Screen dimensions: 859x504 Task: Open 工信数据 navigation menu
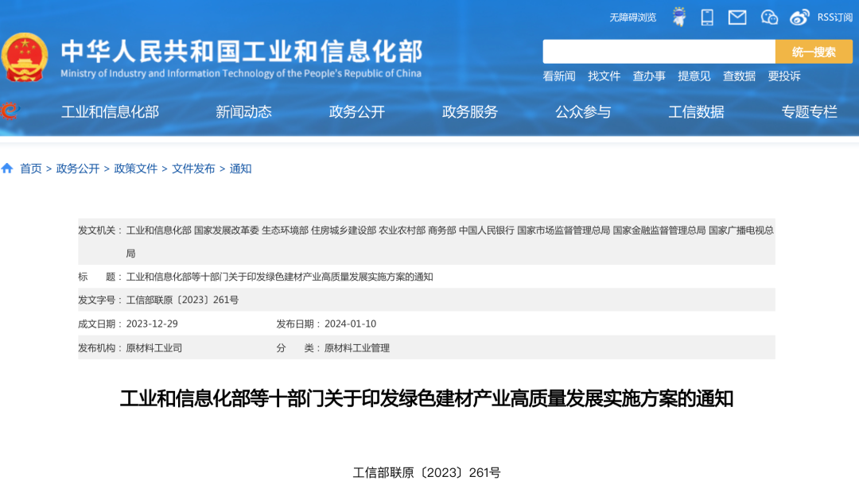696,112
